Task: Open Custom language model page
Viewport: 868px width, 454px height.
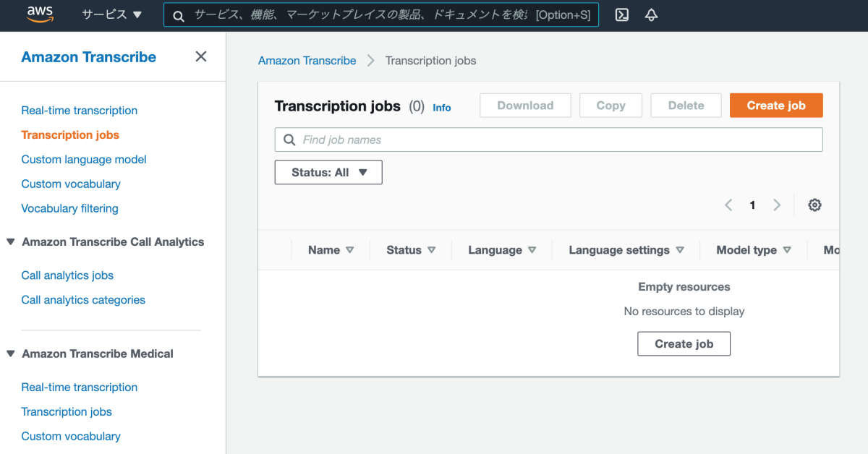Action: (84, 159)
